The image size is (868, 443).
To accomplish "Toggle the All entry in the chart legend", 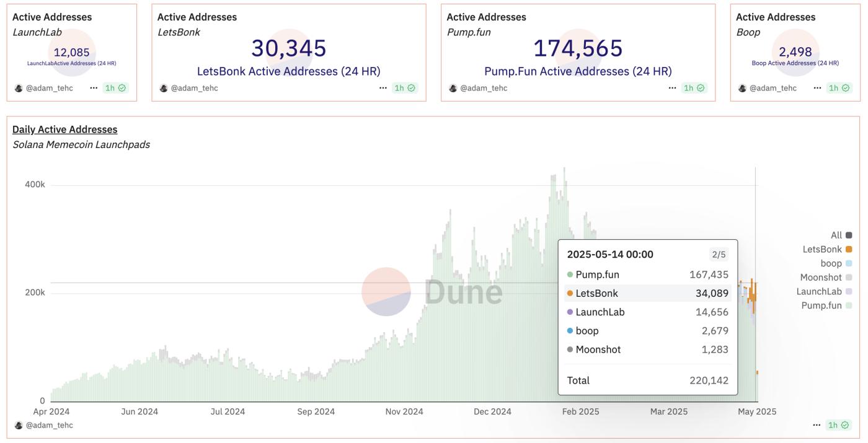I will coord(838,235).
